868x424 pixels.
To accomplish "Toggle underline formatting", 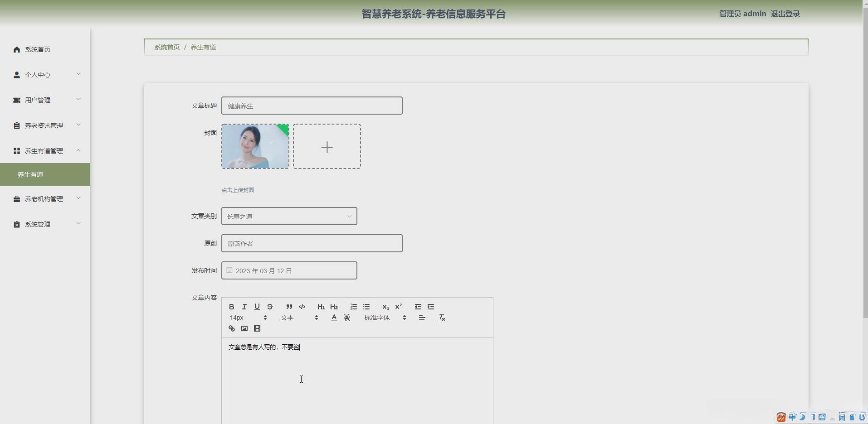I will tap(257, 307).
